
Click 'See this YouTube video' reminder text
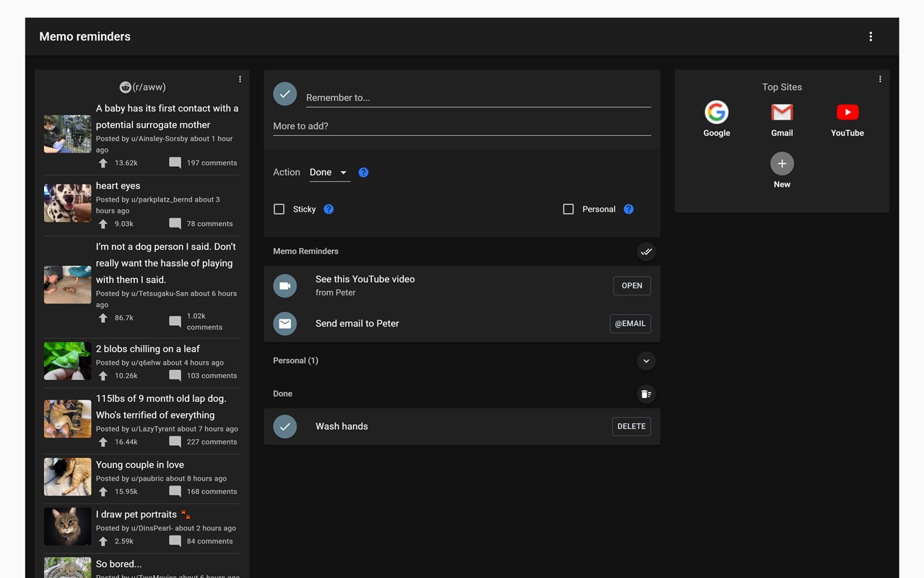point(365,279)
